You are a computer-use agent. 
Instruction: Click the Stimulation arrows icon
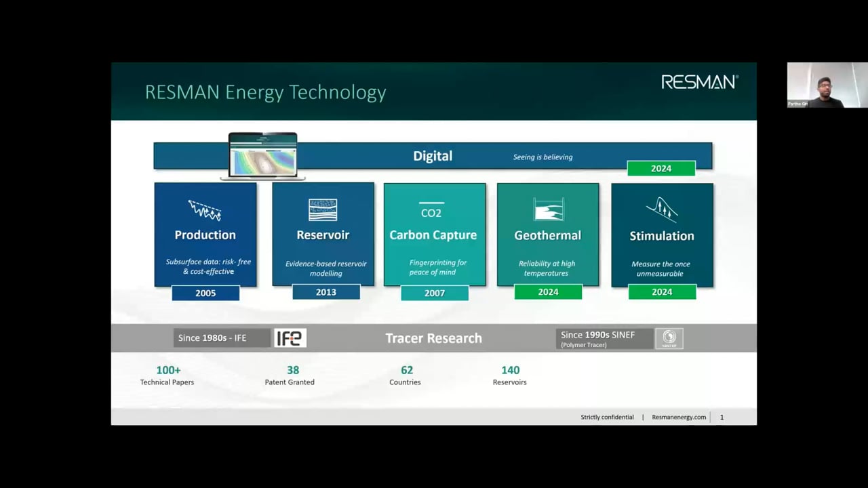click(x=663, y=210)
